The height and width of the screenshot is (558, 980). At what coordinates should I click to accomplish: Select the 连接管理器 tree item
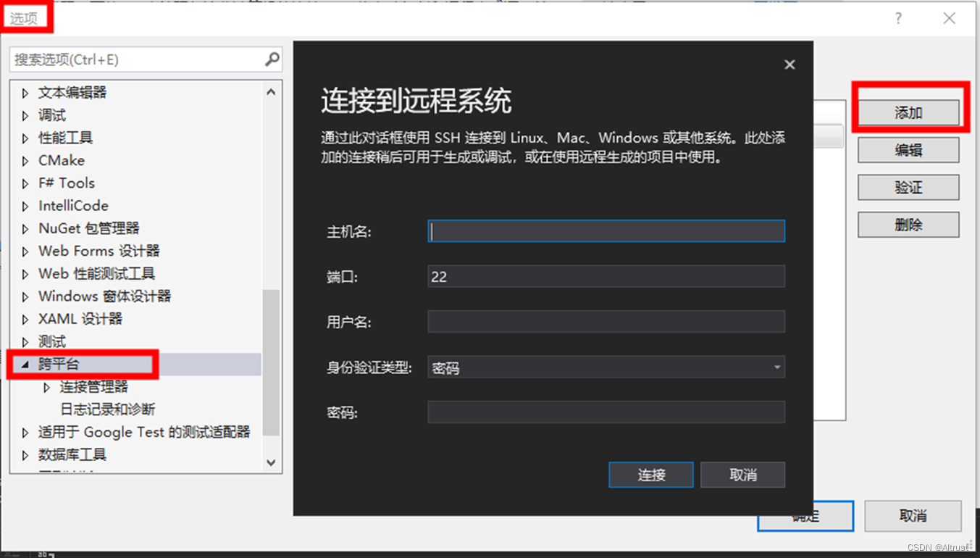94,387
